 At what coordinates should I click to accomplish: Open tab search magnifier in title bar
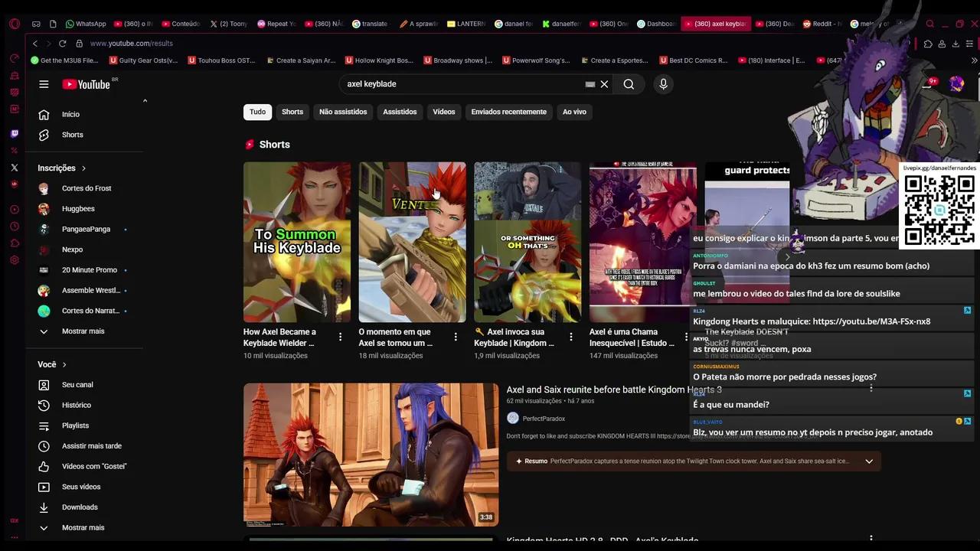click(x=929, y=24)
